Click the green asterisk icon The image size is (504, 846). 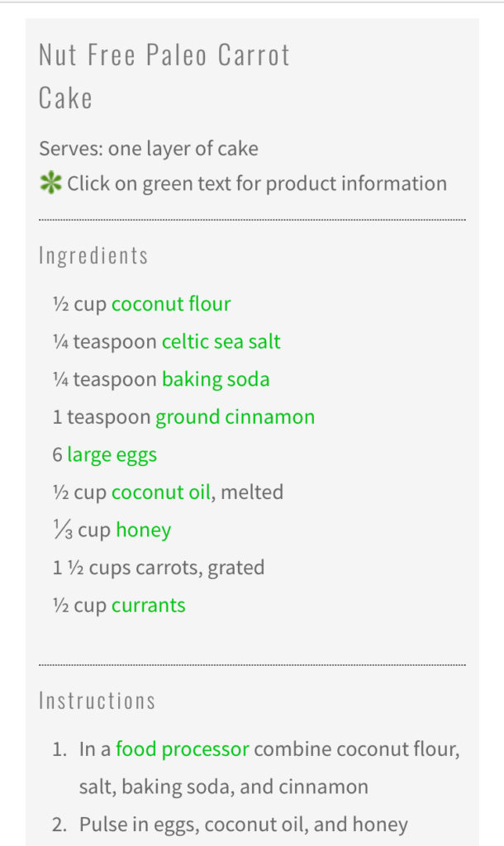tap(50, 183)
